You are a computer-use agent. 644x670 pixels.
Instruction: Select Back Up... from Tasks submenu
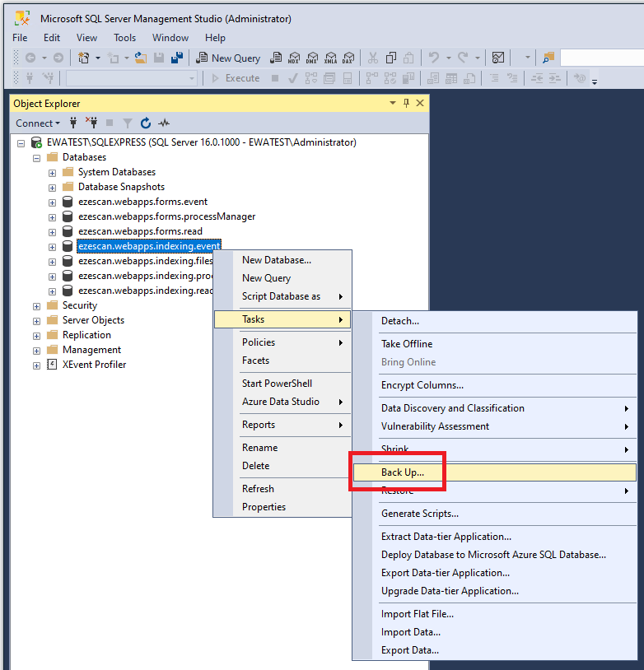click(x=403, y=472)
